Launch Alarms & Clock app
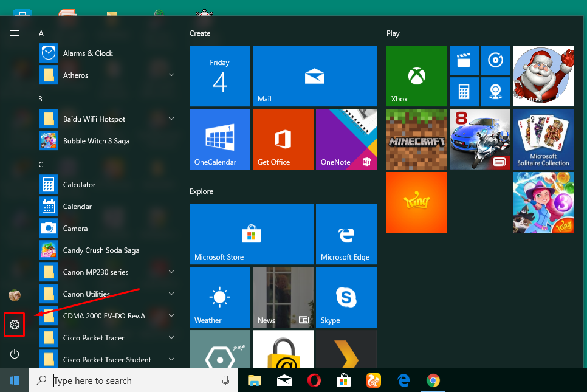This screenshot has height=392, width=587. pyautogui.click(x=107, y=53)
